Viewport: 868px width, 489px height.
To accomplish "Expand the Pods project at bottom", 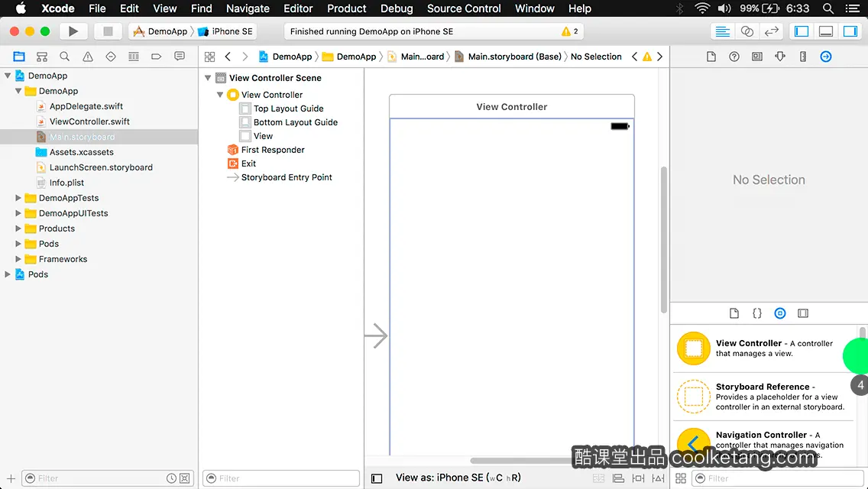I will 8,274.
